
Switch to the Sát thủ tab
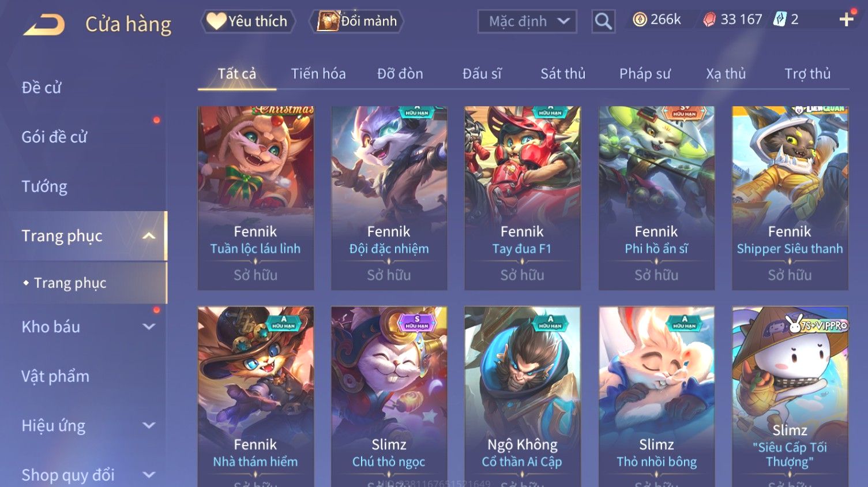tap(563, 74)
